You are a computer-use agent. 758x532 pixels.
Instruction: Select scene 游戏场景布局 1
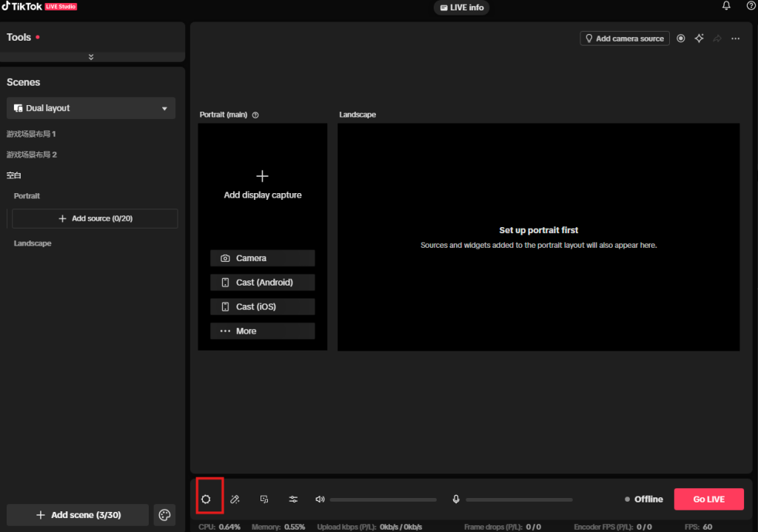pos(31,134)
